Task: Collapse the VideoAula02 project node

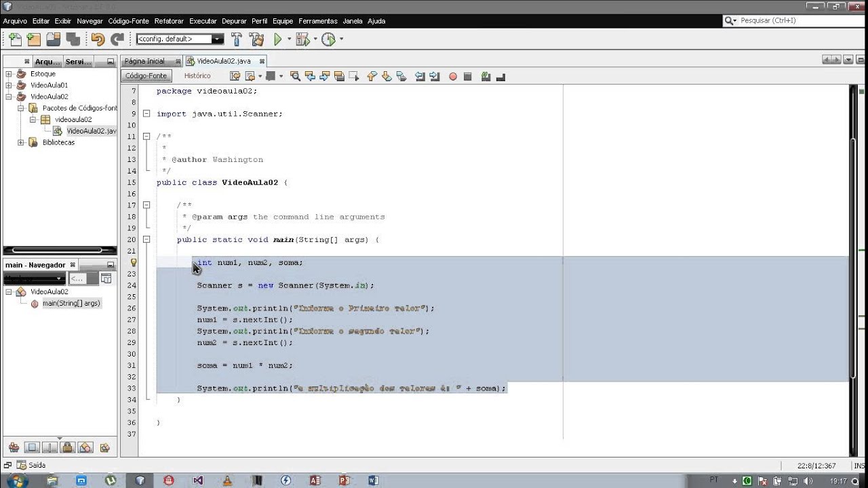Action: pyautogui.click(x=9, y=97)
